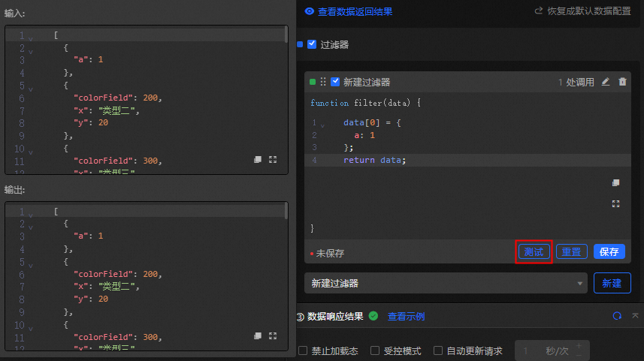Open 查看数据返回结果 link
The image size is (644, 361).
pyautogui.click(x=355, y=11)
